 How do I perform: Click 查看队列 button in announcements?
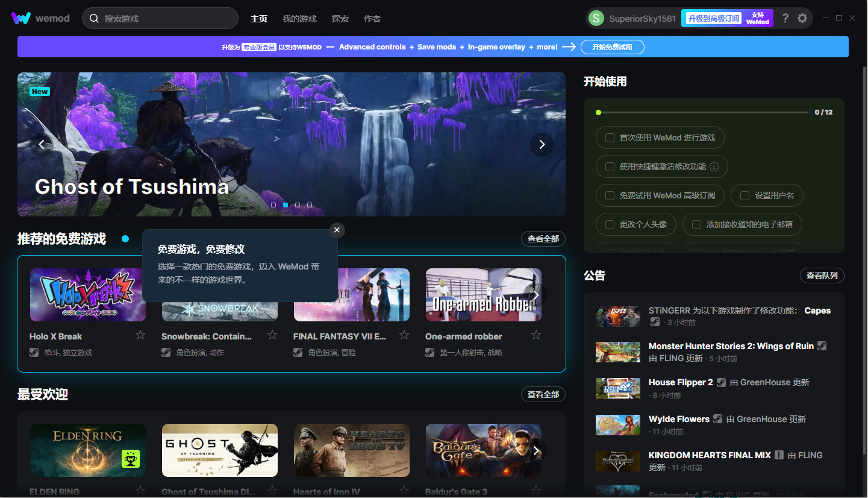click(x=822, y=276)
